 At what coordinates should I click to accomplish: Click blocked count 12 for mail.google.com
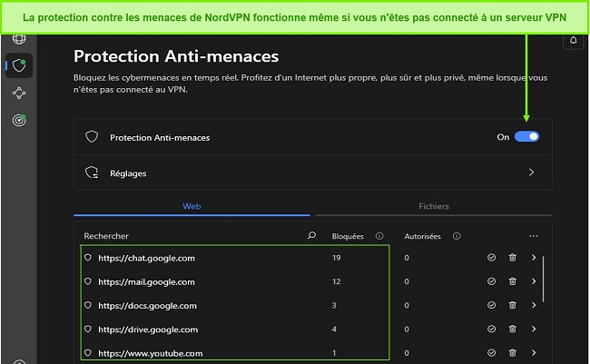click(x=337, y=281)
